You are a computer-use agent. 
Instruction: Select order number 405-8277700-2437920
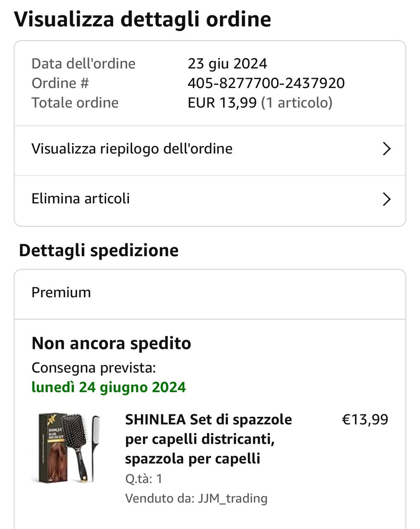click(x=266, y=83)
